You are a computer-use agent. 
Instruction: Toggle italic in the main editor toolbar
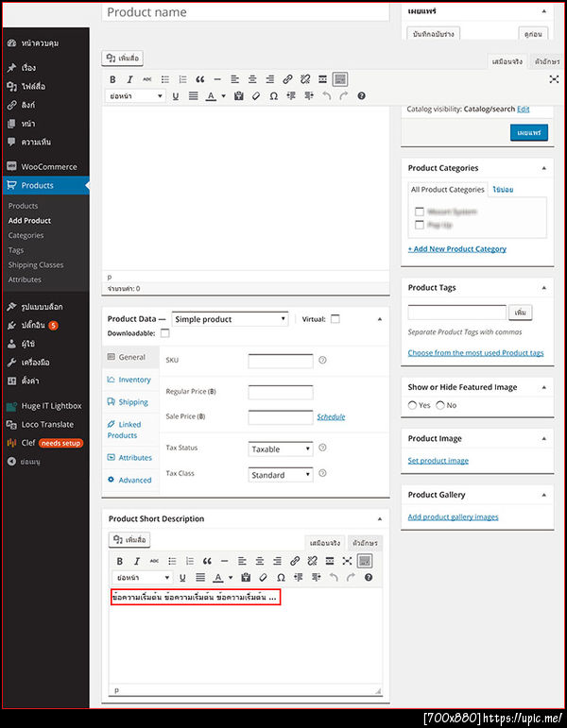coord(130,79)
